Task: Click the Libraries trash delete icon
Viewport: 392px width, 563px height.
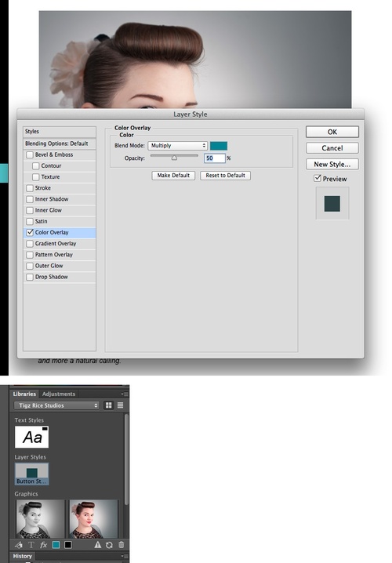Action: pos(122,545)
